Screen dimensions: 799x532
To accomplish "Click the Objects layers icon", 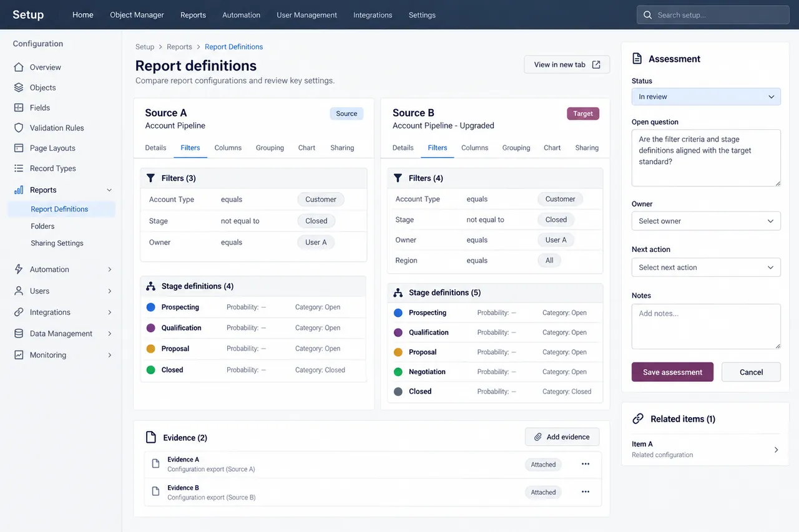I will click(x=19, y=87).
